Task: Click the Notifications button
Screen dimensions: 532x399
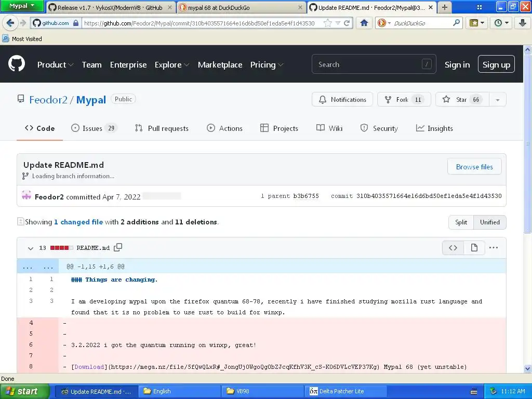Action: [342, 99]
